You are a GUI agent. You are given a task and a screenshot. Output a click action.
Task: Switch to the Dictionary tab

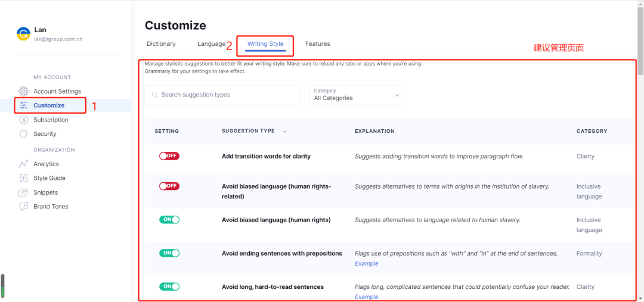[x=161, y=43]
